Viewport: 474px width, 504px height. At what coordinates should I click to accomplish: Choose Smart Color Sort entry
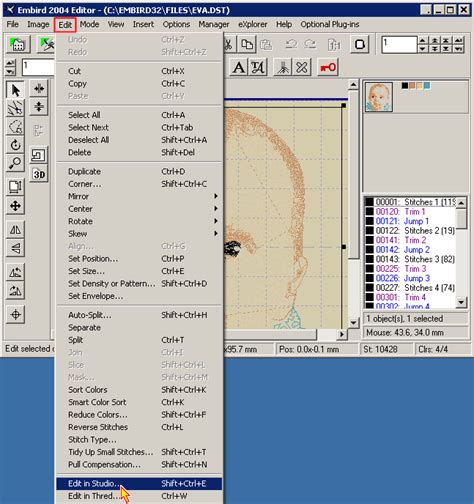point(139,402)
